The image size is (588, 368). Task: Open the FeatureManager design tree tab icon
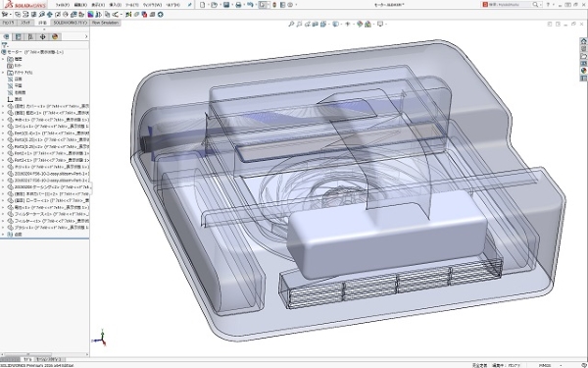click(x=6, y=37)
